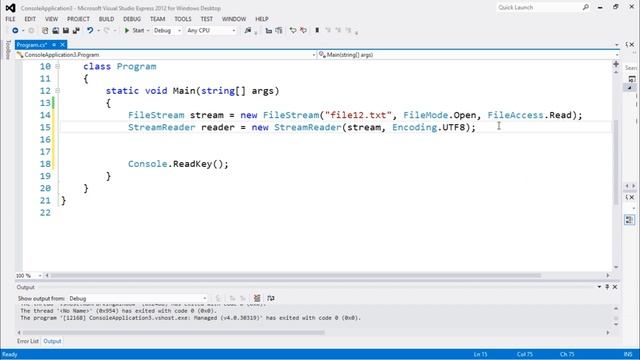Open the TOOLS menu
The image size is (640, 360).
click(183, 19)
